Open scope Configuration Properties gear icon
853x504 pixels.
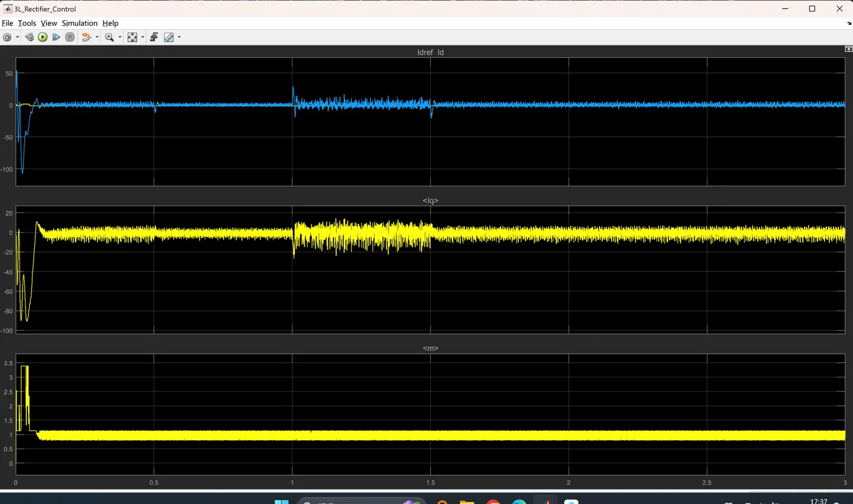click(7, 37)
